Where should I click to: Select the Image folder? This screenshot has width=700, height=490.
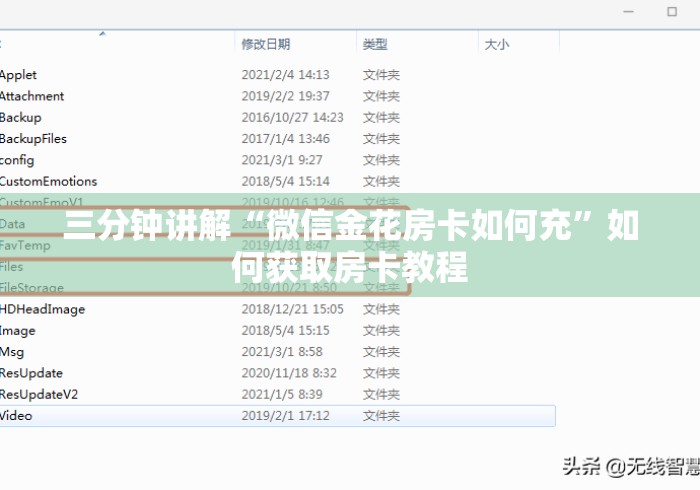click(17, 330)
